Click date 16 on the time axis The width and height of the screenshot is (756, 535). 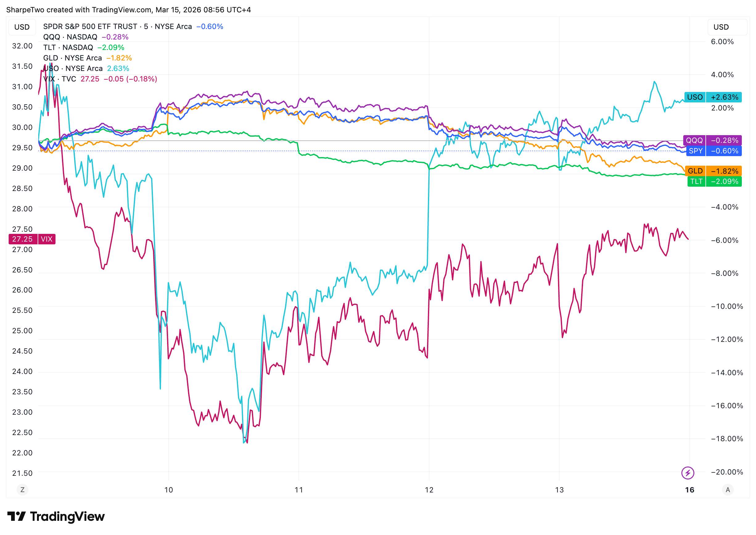(x=689, y=490)
